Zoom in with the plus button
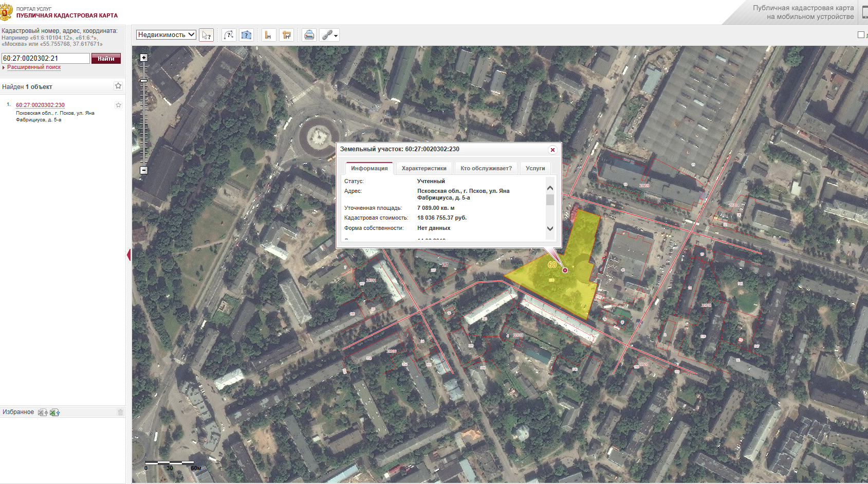The width and height of the screenshot is (868, 484). click(144, 58)
